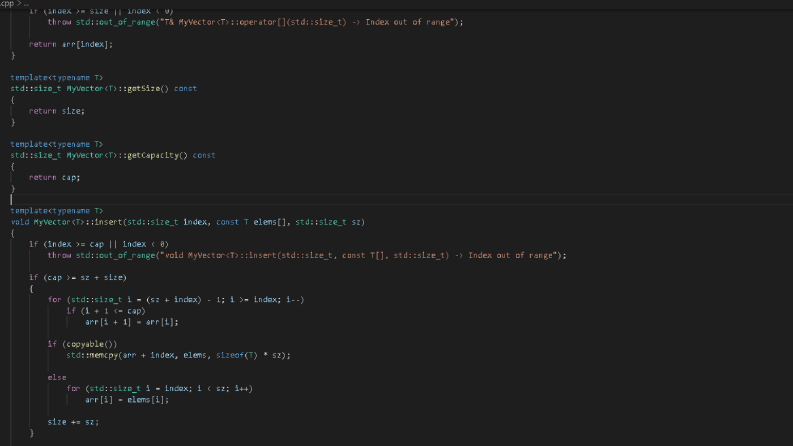Click 'sizeof(T)' in the memcpy arguments

(x=237, y=355)
